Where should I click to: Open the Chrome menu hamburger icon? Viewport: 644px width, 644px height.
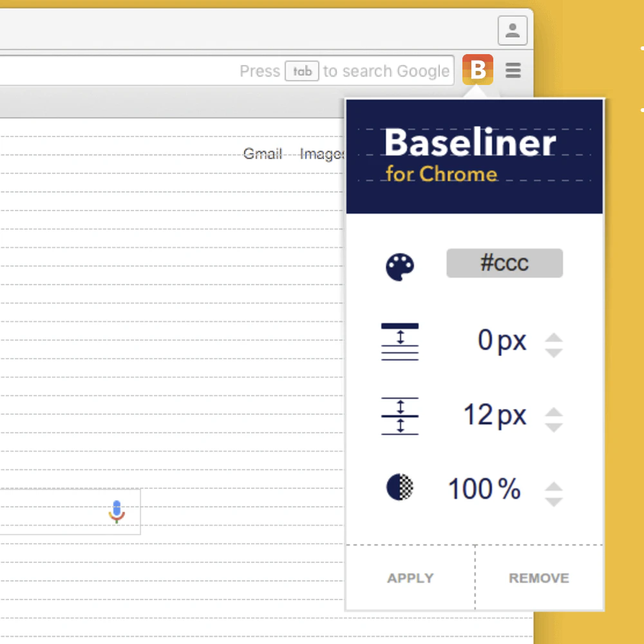click(x=513, y=71)
